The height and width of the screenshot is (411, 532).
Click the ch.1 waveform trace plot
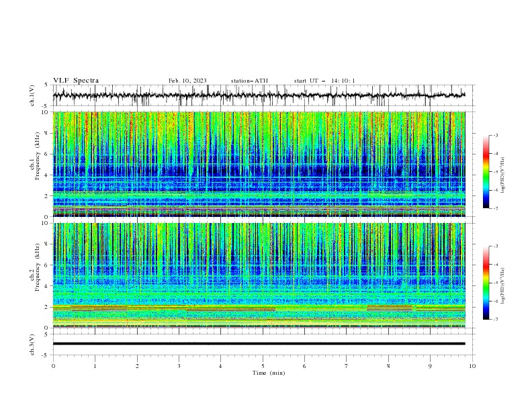259,95
